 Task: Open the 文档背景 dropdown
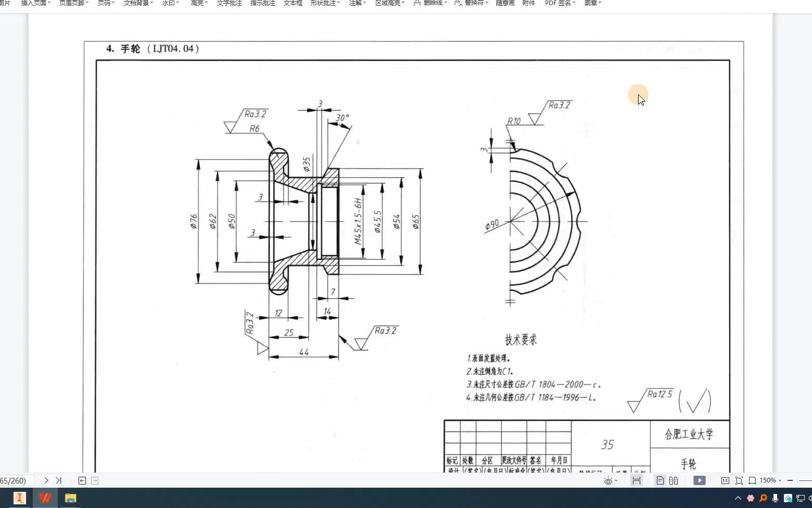[138, 3]
